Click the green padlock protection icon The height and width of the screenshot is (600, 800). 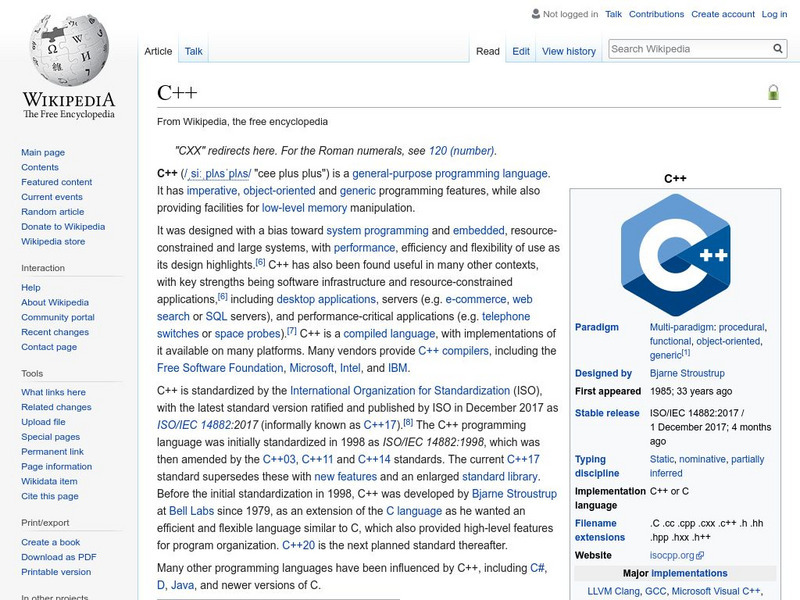pyautogui.click(x=773, y=93)
